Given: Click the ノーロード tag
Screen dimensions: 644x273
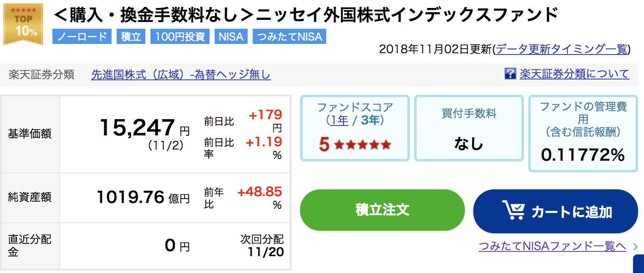Looking at the screenshot, I should point(82,36).
